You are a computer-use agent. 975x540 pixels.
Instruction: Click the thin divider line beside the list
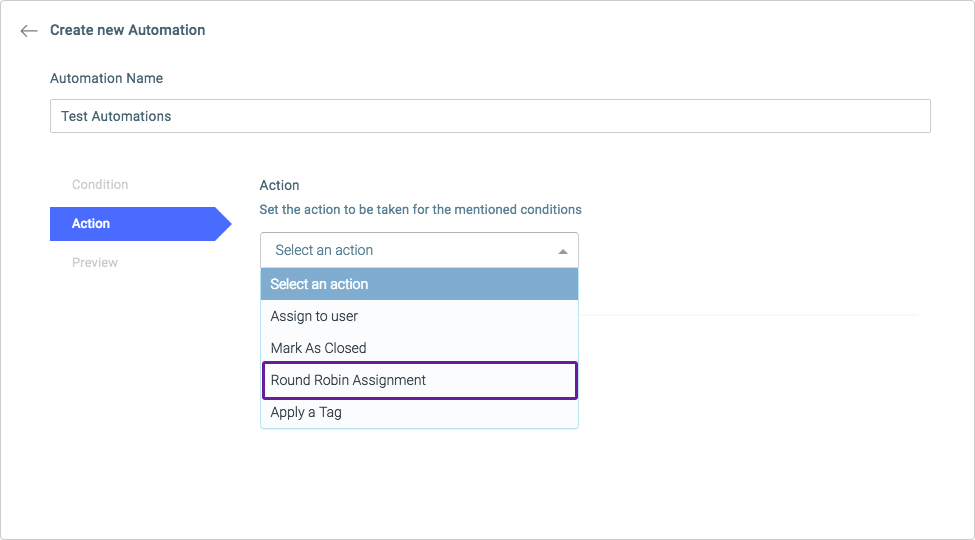(748, 315)
